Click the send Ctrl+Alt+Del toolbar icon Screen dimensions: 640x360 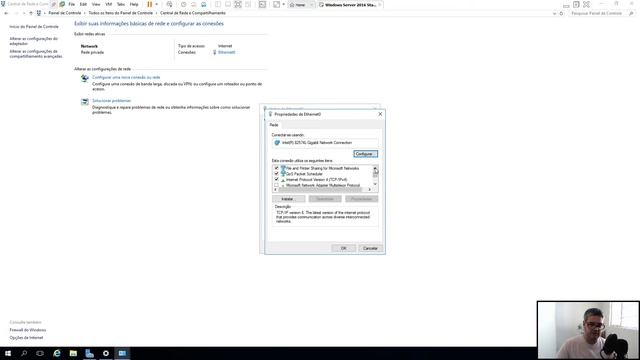[169, 4]
